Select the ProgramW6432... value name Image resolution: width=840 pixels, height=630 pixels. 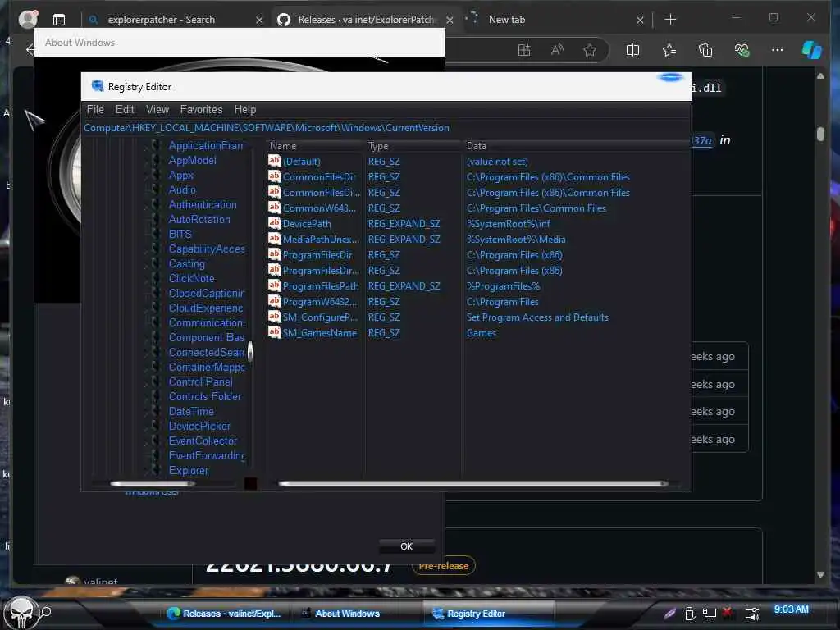point(320,302)
